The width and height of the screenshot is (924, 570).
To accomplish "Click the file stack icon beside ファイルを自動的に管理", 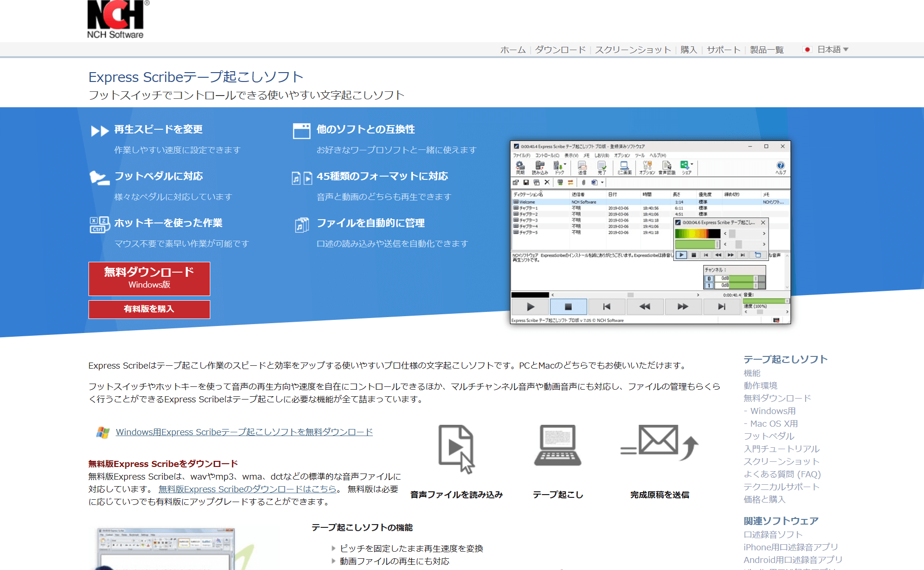I will (302, 225).
